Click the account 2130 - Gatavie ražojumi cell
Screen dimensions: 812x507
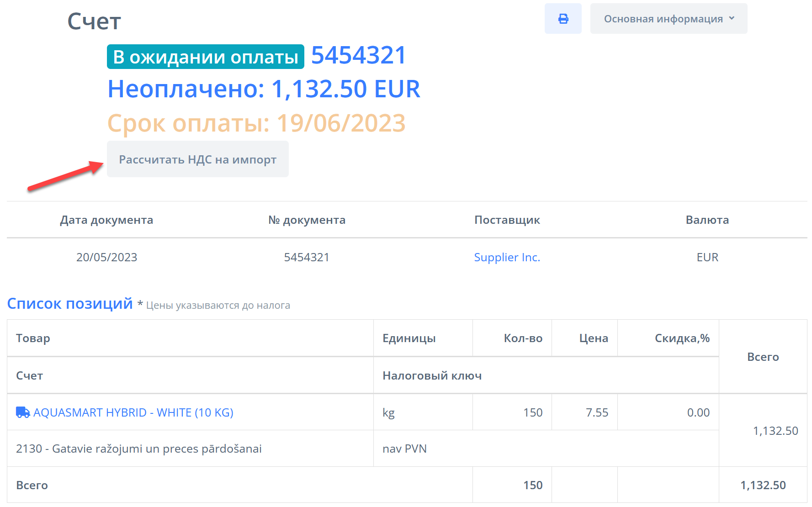pos(138,449)
